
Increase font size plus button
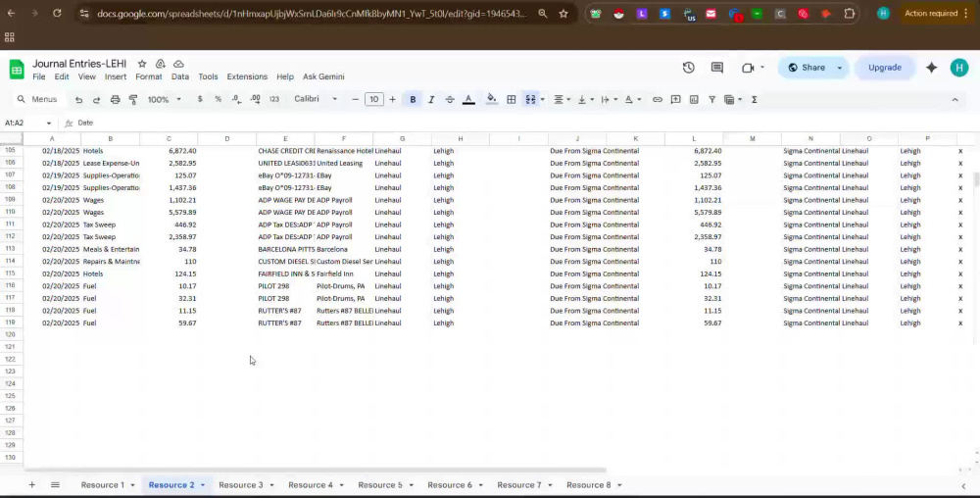[x=393, y=99]
